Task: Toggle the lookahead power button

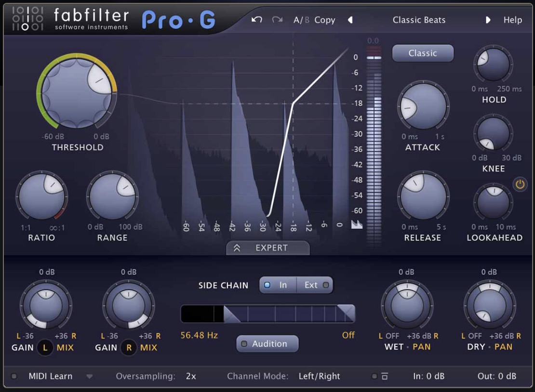Action: pos(520,184)
